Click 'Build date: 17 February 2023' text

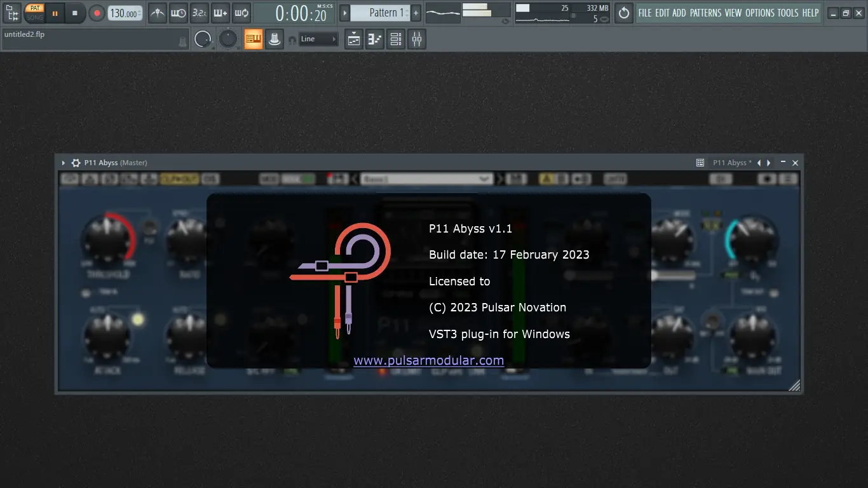pyautogui.click(x=509, y=255)
